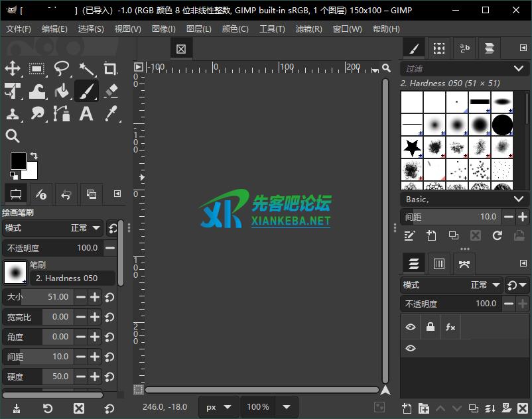Click the refresh brushes button
Screen dimensions: 532x419
pyautogui.click(x=497, y=235)
